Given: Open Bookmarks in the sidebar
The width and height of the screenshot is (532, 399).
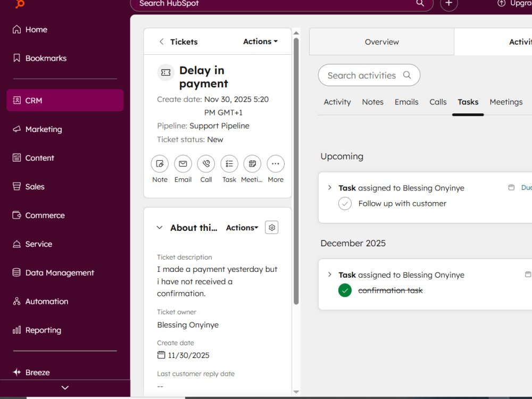Looking at the screenshot, I should tap(39, 58).
